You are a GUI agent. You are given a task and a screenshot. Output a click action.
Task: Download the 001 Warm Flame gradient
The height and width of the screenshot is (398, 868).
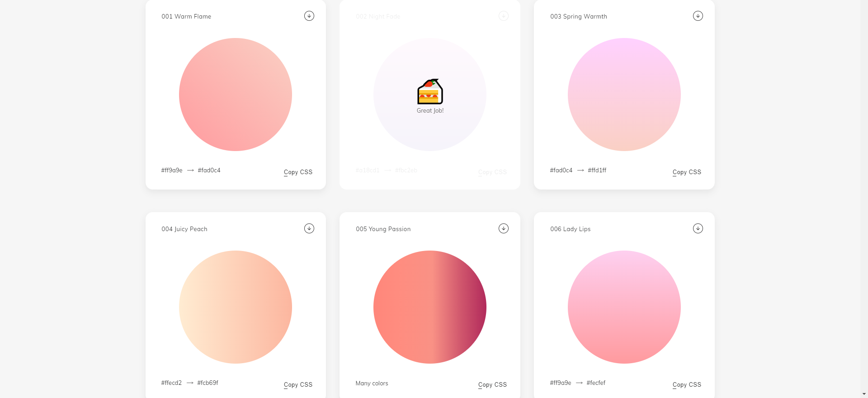coord(309,16)
